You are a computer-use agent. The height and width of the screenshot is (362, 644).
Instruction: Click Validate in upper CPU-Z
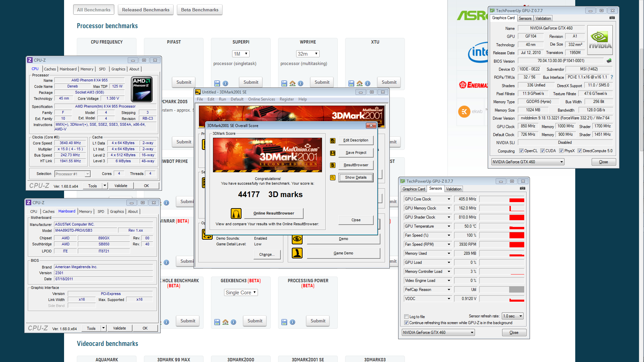[x=121, y=186]
